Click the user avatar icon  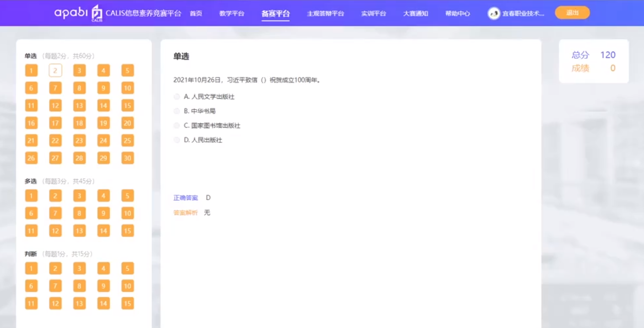(494, 13)
